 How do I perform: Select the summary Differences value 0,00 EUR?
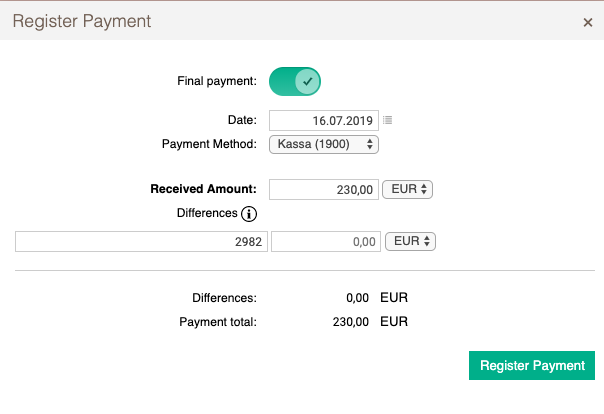pyautogui.click(x=377, y=298)
